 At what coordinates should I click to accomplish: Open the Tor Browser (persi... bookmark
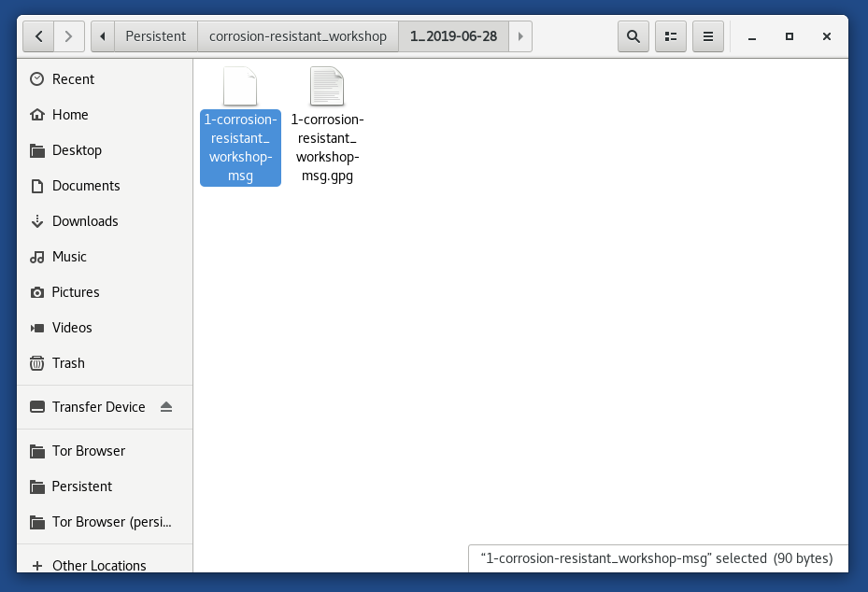105,522
